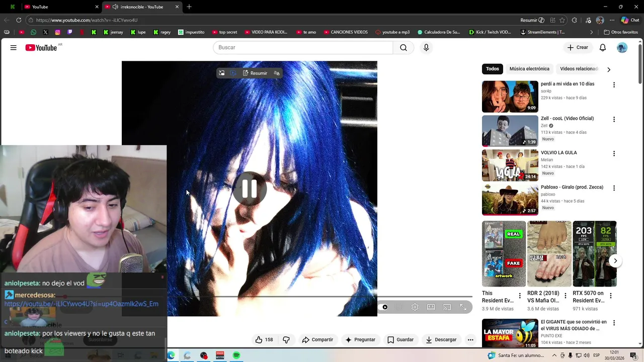Open YouTube notifications bell
Screen dimensions: 644x362
pos(603,48)
